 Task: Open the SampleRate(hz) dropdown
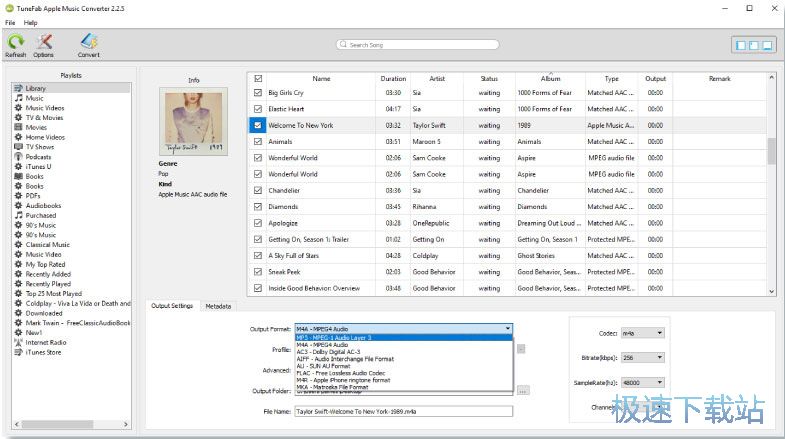coord(643,382)
